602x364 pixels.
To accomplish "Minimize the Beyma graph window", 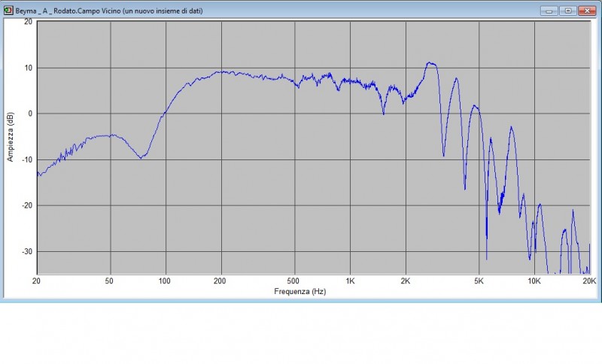I will tap(549, 11).
